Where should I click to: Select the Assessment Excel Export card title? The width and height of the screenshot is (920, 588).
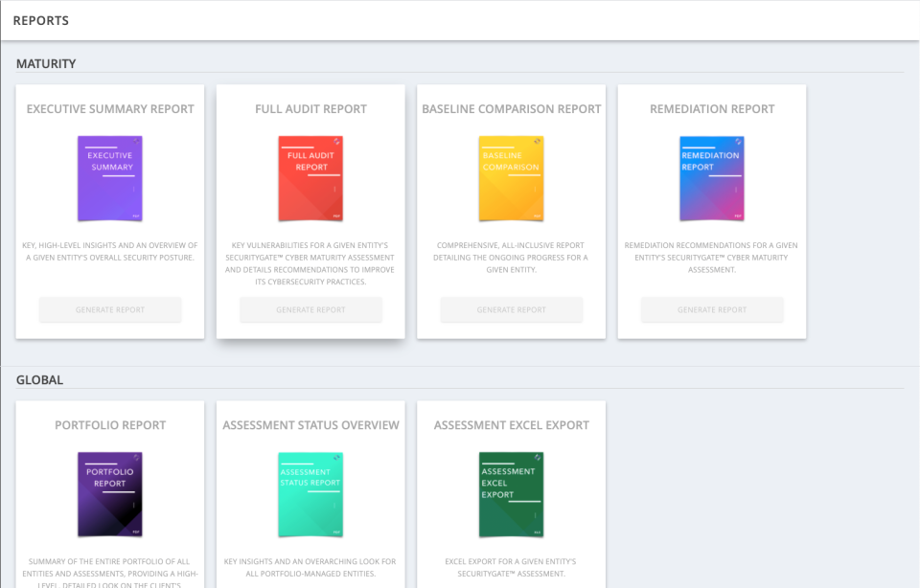(511, 424)
